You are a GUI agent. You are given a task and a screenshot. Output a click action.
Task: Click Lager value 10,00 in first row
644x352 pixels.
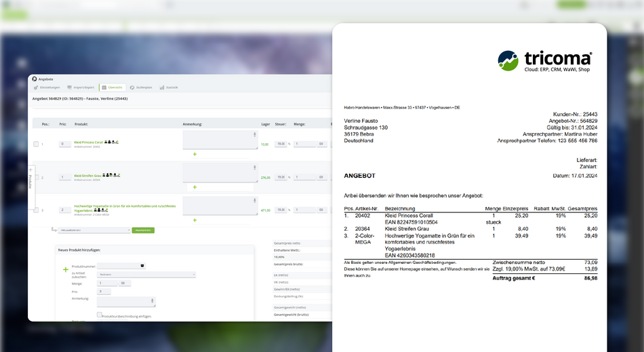tap(265, 144)
